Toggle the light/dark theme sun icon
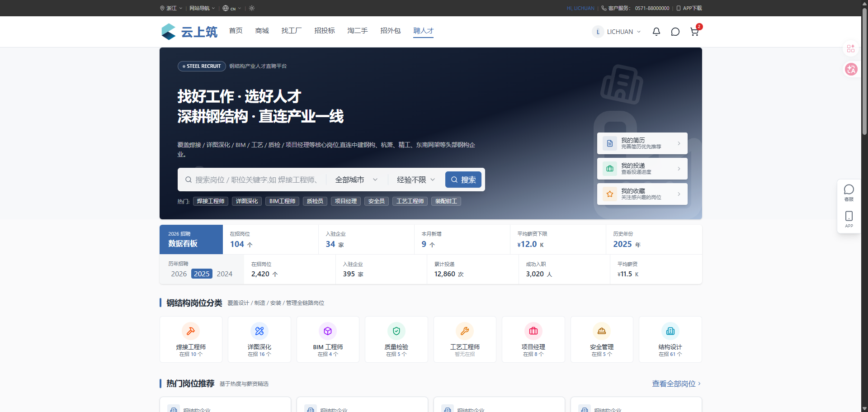868x412 pixels. (x=252, y=8)
